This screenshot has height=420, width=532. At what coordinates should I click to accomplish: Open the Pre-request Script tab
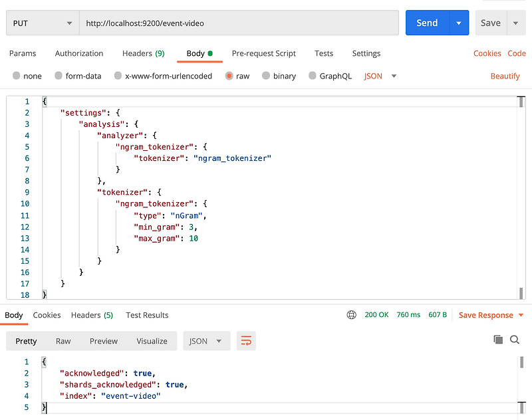click(x=264, y=53)
